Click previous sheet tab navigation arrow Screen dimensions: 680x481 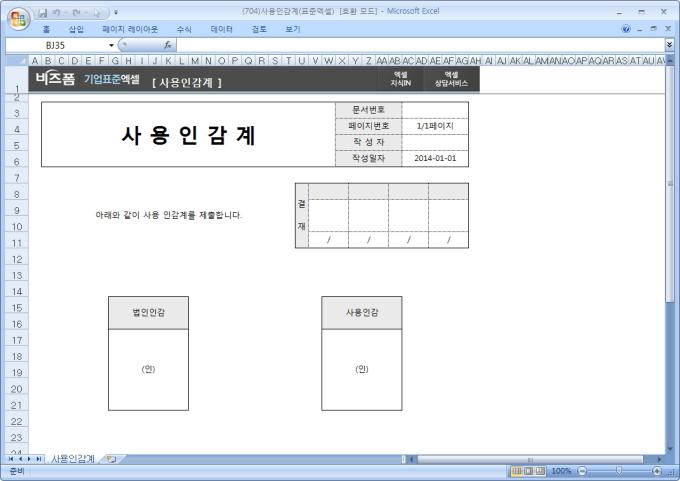pos(20,459)
